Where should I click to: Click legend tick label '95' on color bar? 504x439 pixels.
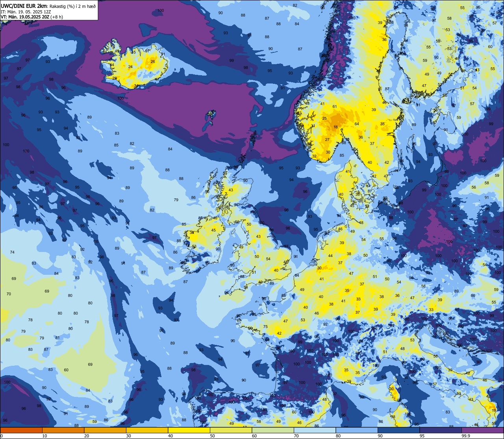[422, 436]
